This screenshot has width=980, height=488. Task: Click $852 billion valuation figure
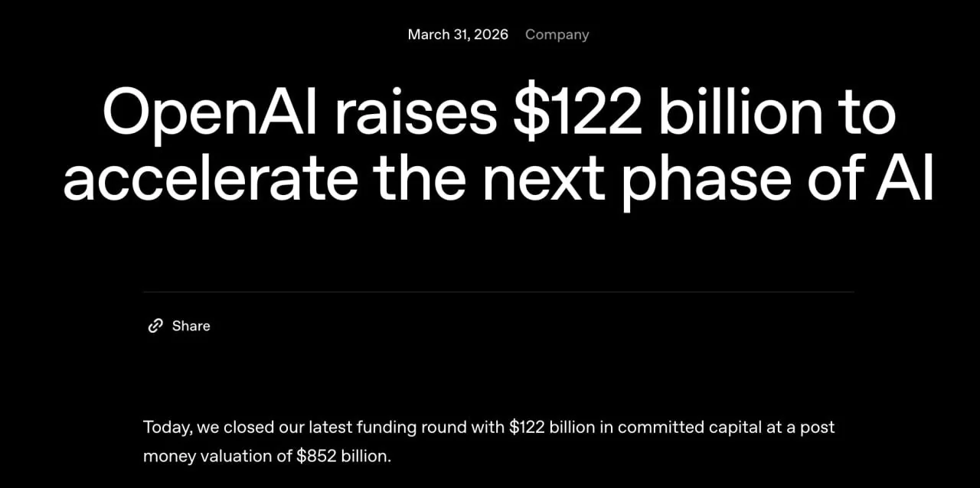[x=344, y=456]
